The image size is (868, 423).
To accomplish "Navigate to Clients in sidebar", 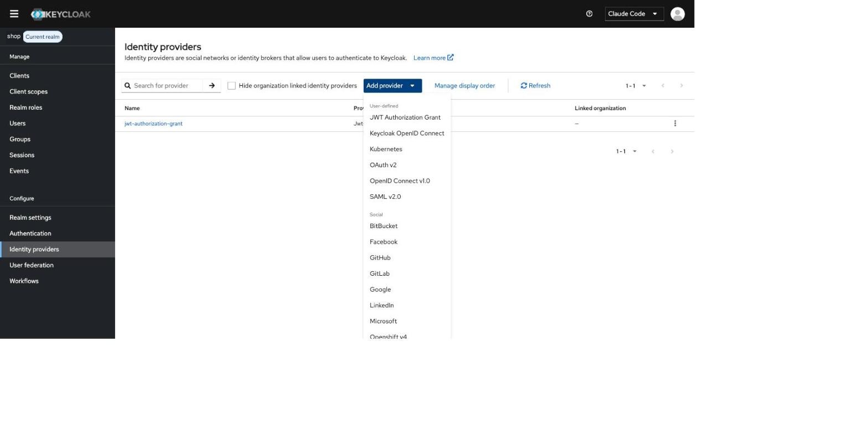I will coord(58,76).
